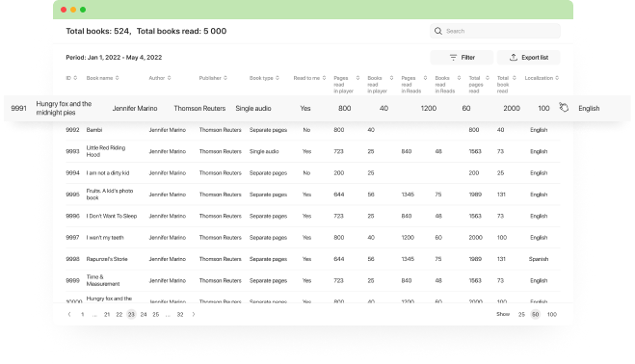Show 100 rows per page
This screenshot has width=635, height=364.
pyautogui.click(x=552, y=314)
